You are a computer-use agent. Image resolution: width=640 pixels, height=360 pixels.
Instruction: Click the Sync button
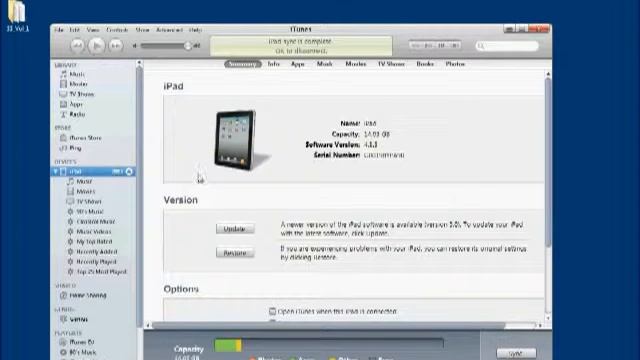click(516, 353)
